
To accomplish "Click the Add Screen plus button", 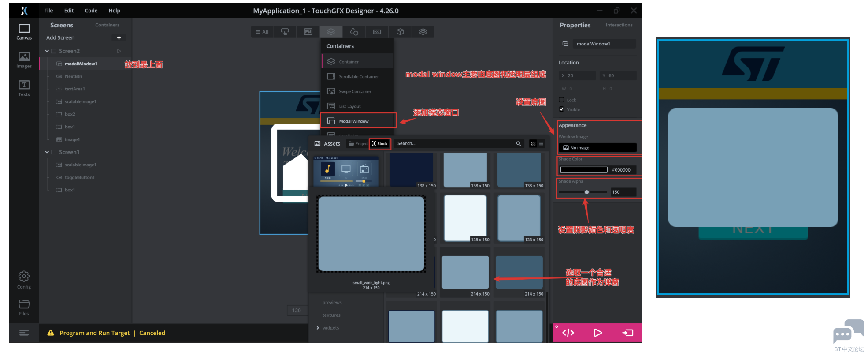I will tap(119, 38).
